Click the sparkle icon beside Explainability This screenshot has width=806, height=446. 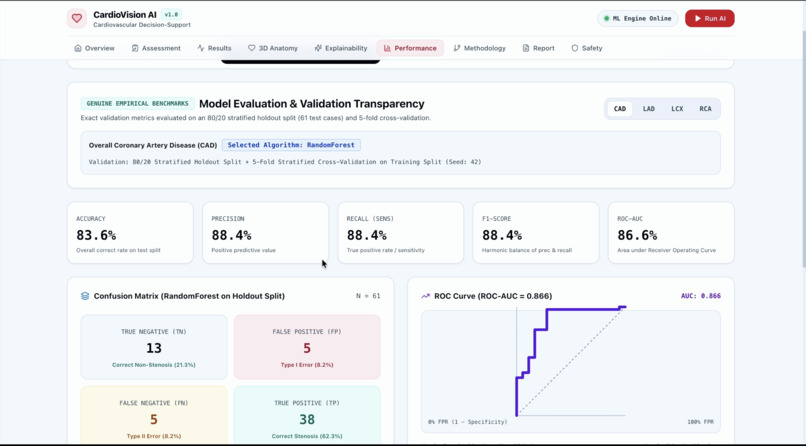click(x=318, y=48)
